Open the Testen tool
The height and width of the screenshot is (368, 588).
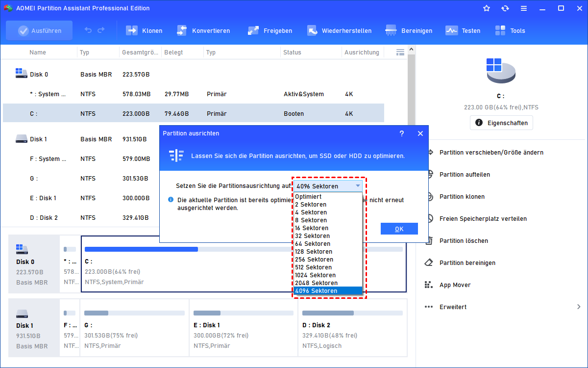click(x=451, y=30)
